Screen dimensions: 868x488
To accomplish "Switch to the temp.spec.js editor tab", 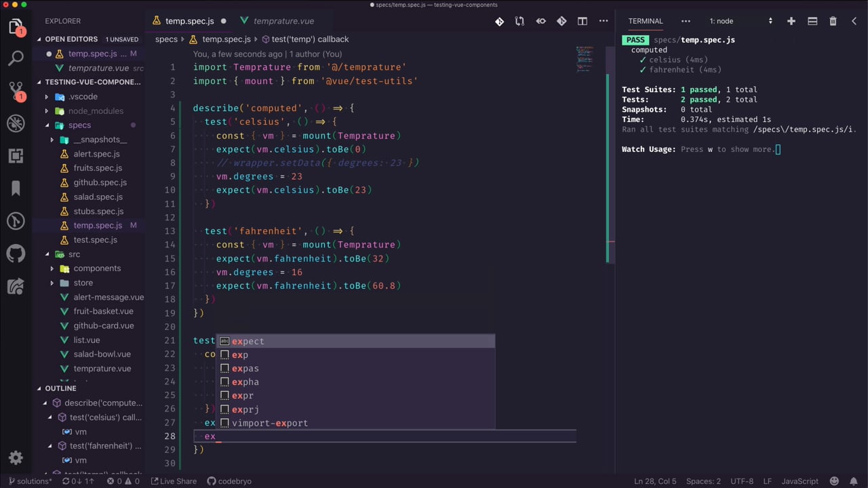I will pyautogui.click(x=189, y=21).
